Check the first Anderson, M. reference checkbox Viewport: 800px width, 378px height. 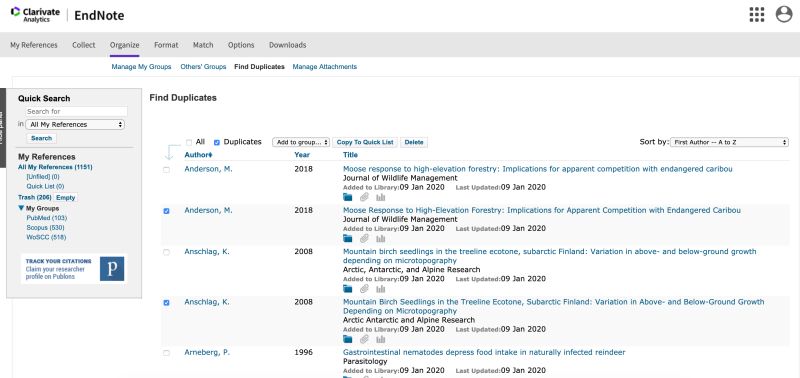point(166,170)
